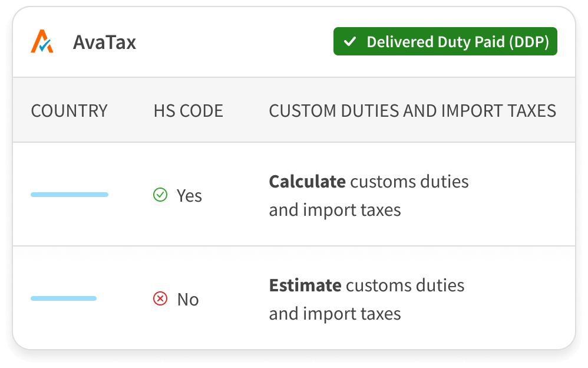Click the green circled checkmark beside Yes
The width and height of the screenshot is (588, 368).
tap(160, 195)
